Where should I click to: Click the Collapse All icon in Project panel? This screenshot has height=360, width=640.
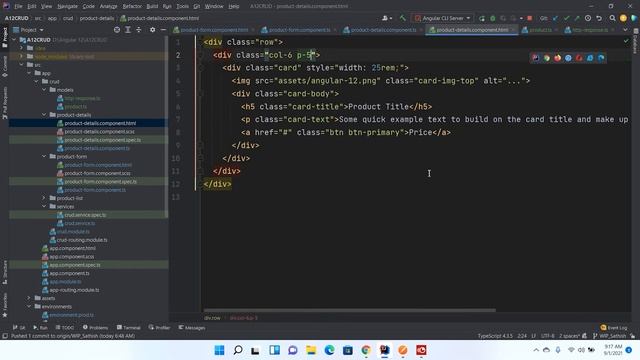tap(139, 30)
